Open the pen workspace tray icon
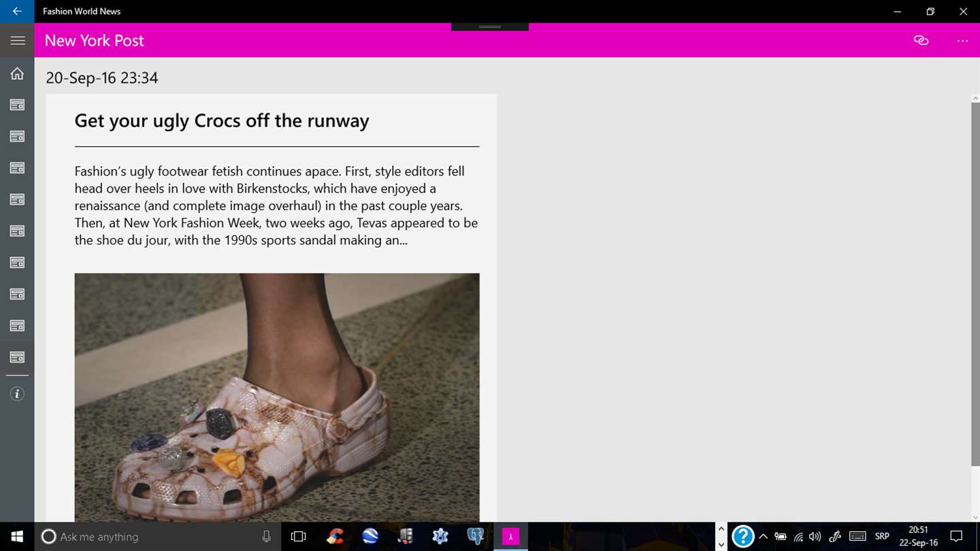The height and width of the screenshot is (551, 980). (x=835, y=537)
